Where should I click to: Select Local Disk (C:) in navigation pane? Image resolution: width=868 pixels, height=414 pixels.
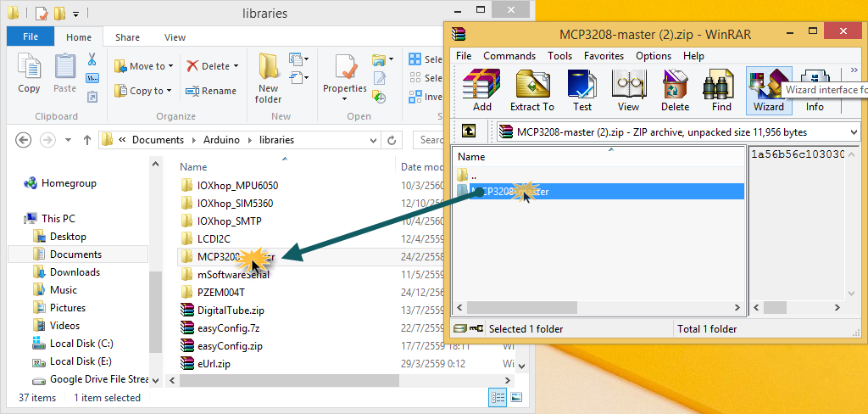(81, 343)
